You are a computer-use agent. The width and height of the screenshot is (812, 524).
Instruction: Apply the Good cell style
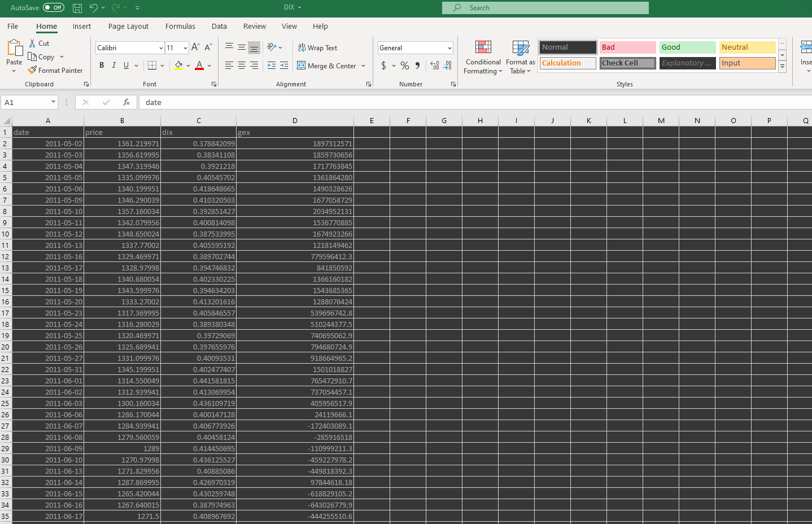click(x=687, y=47)
